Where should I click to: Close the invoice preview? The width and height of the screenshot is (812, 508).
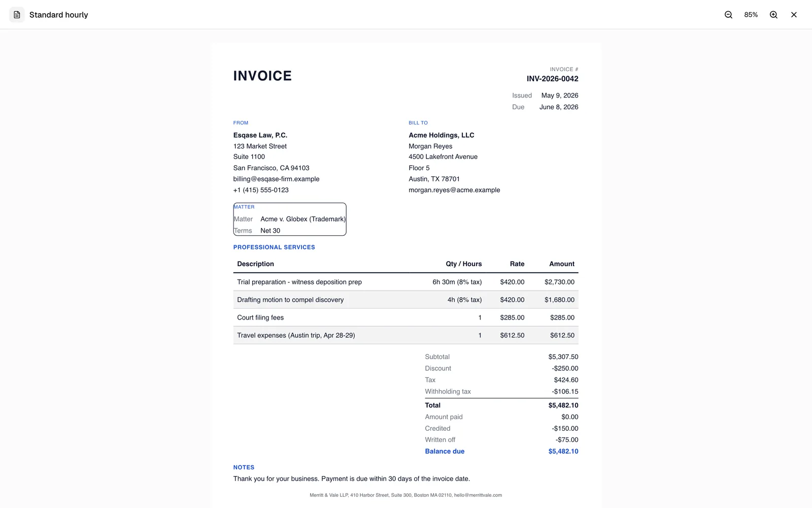(794, 15)
